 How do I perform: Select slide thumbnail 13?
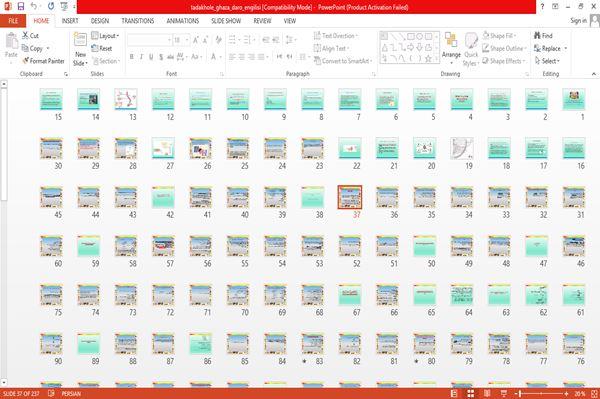click(x=126, y=99)
